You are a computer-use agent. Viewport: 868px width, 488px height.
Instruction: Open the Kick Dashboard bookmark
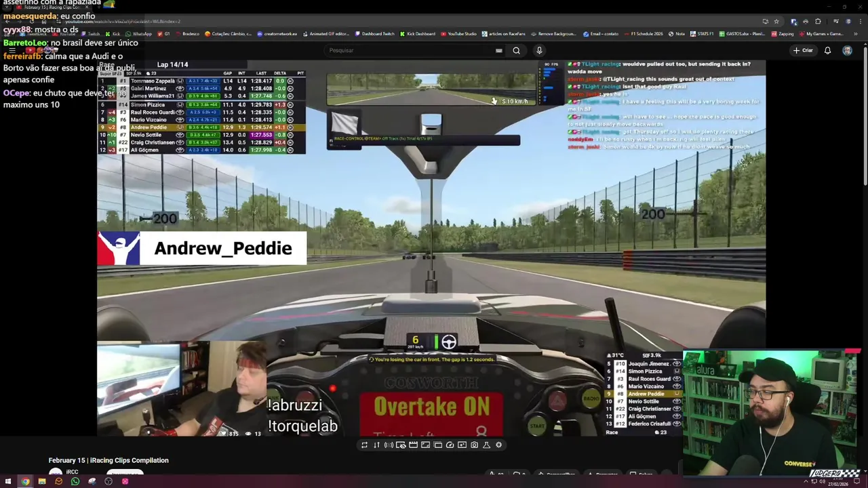coord(417,34)
